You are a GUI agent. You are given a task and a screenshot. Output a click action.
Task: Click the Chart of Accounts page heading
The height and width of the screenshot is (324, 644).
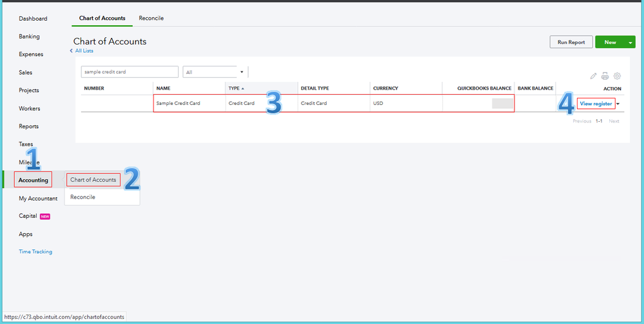tap(110, 41)
